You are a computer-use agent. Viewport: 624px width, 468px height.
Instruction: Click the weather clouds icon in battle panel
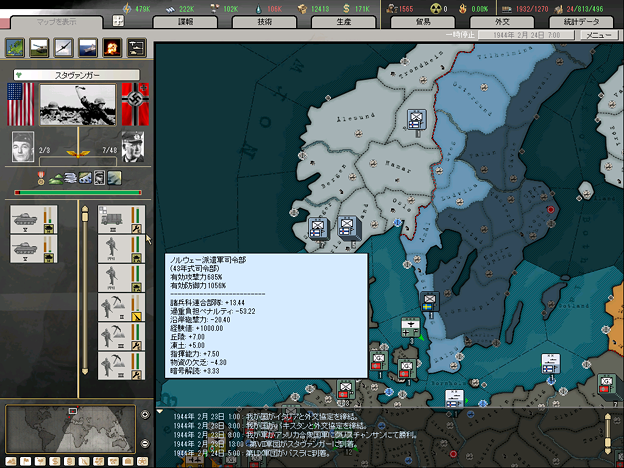[x=71, y=178]
